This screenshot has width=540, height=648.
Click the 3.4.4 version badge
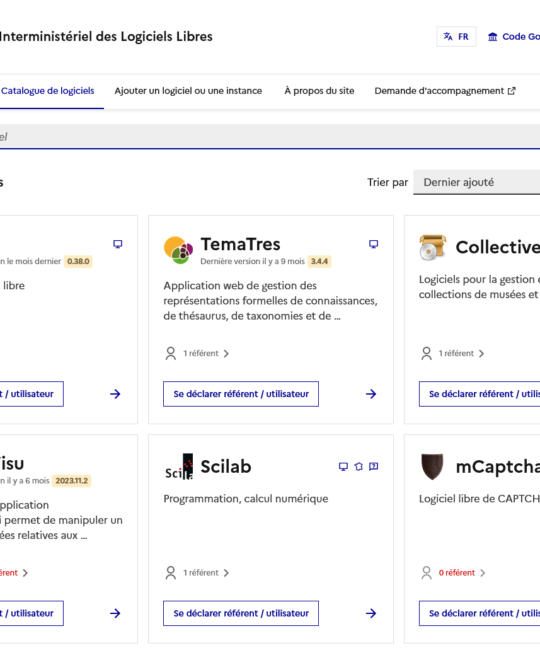click(x=319, y=262)
